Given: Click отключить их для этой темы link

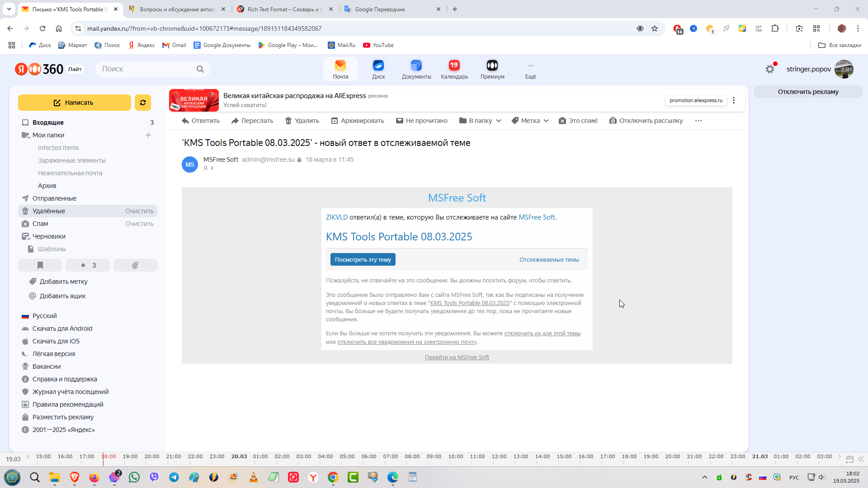Looking at the screenshot, I should [542, 333].
